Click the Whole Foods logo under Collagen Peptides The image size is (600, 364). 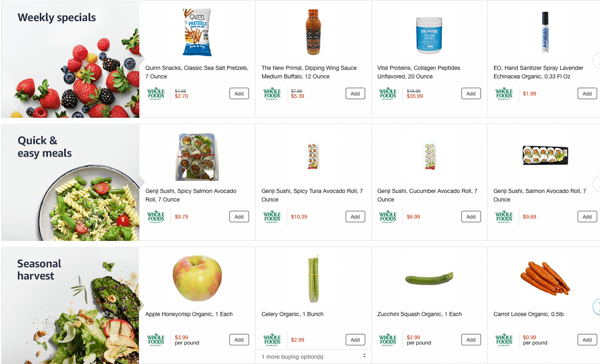tap(388, 94)
